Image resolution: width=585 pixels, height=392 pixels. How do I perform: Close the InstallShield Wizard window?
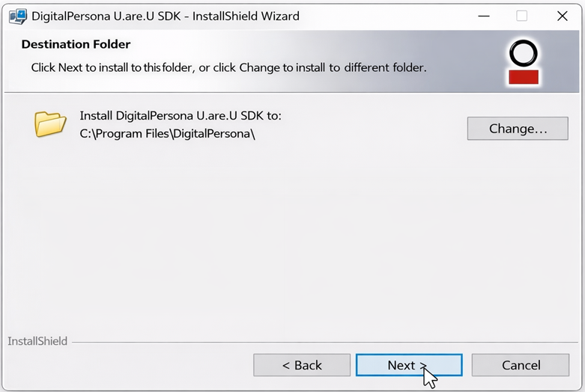point(562,16)
